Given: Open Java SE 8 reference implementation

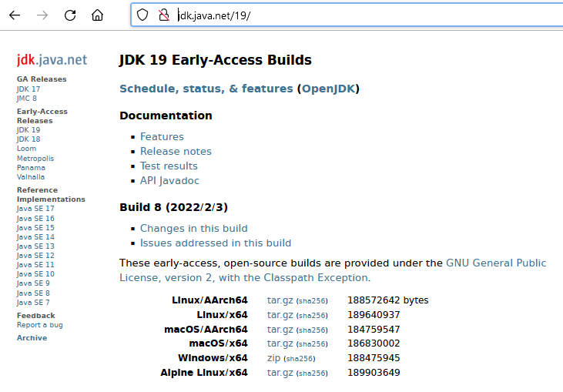Looking at the screenshot, I should coord(33,293).
